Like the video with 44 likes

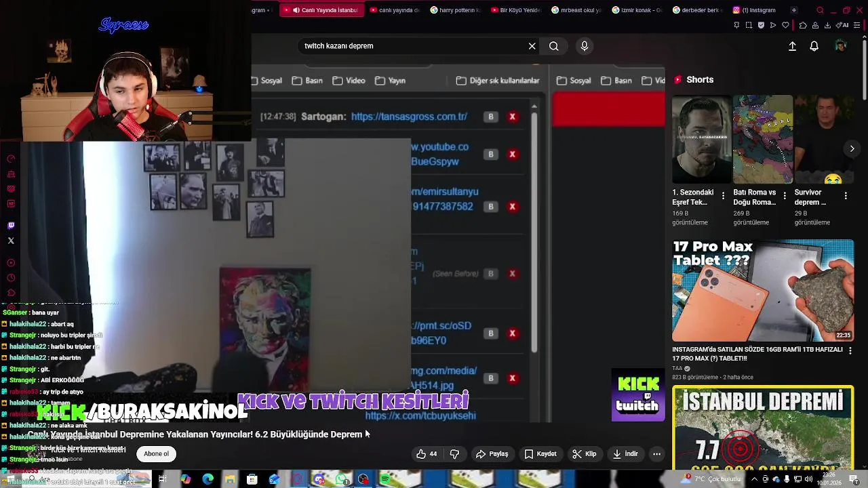click(x=427, y=454)
